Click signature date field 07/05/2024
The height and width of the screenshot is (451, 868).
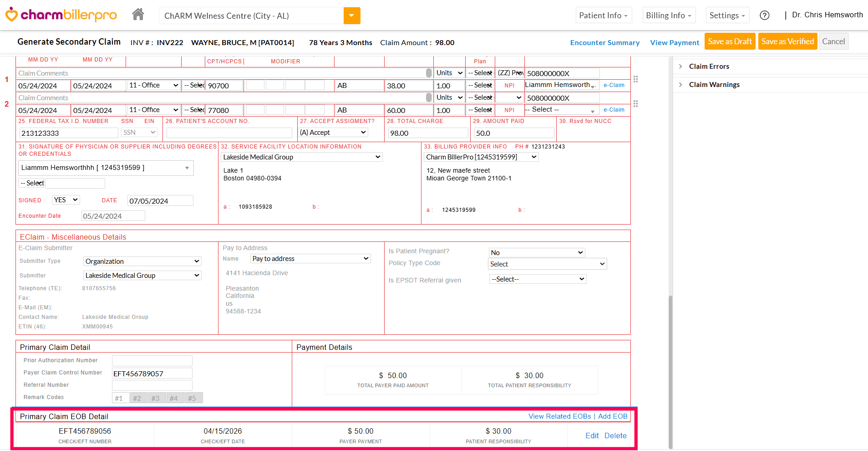(160, 201)
